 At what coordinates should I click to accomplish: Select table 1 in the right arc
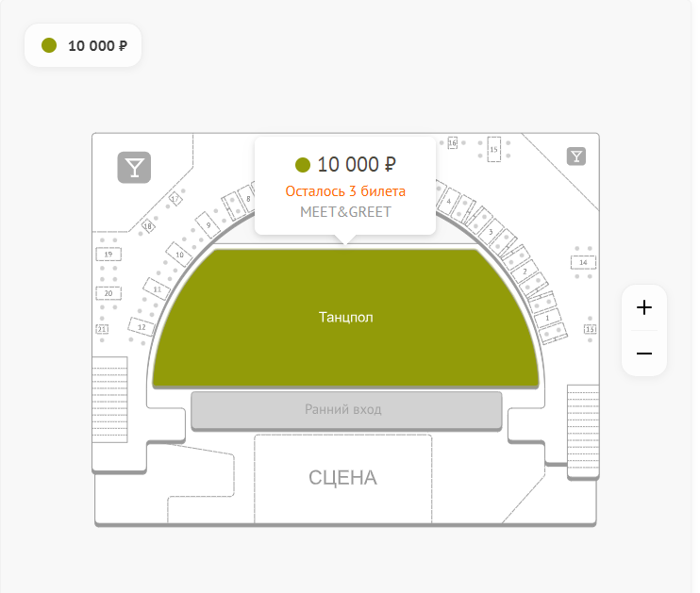click(547, 318)
